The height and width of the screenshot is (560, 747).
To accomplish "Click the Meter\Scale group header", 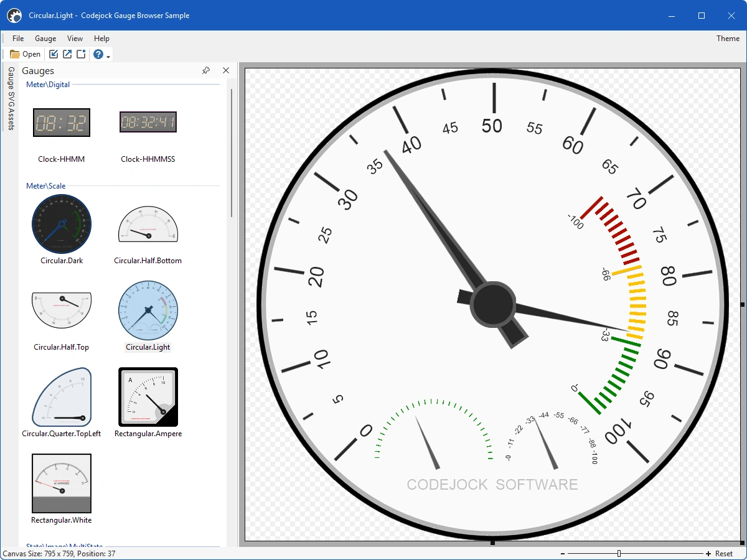I will pyautogui.click(x=45, y=186).
